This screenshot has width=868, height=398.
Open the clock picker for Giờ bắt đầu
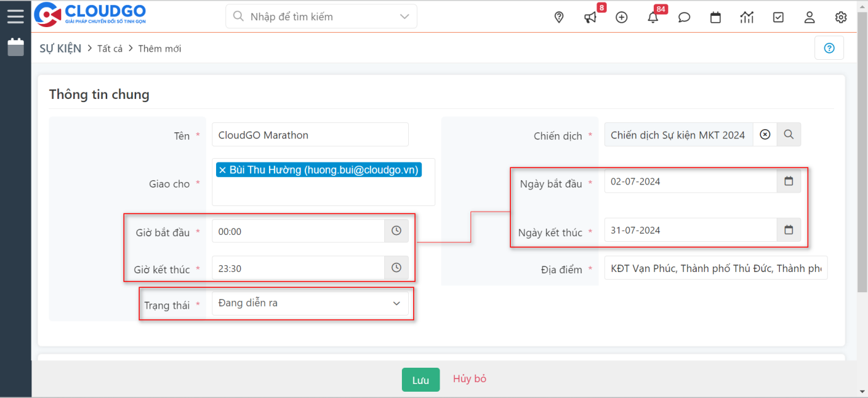click(x=396, y=230)
